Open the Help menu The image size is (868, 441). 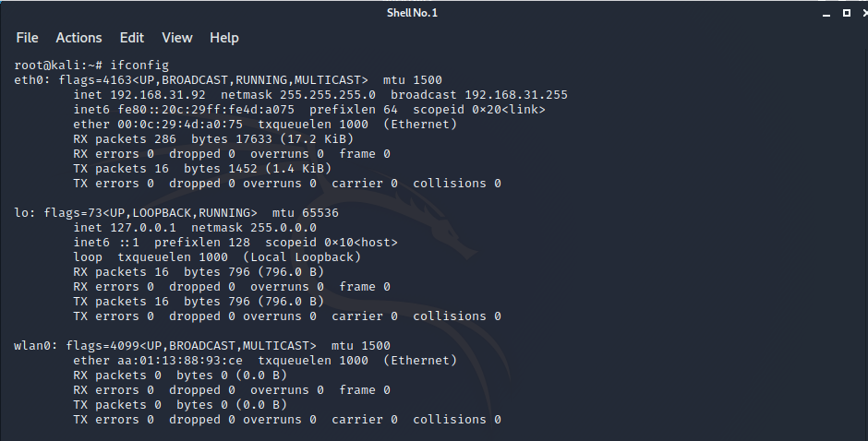(x=224, y=38)
